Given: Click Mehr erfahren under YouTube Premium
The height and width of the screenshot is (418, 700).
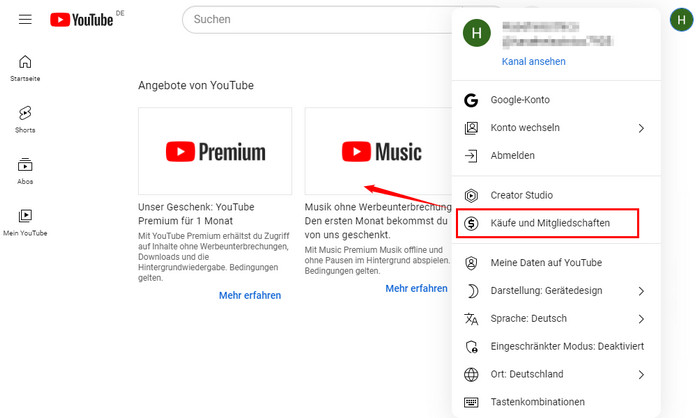Looking at the screenshot, I should (x=250, y=295).
